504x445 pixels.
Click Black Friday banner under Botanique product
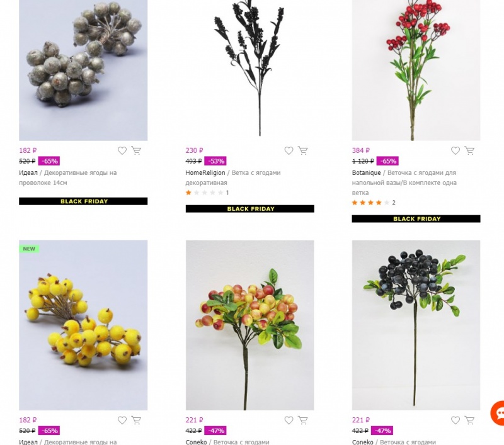point(416,218)
